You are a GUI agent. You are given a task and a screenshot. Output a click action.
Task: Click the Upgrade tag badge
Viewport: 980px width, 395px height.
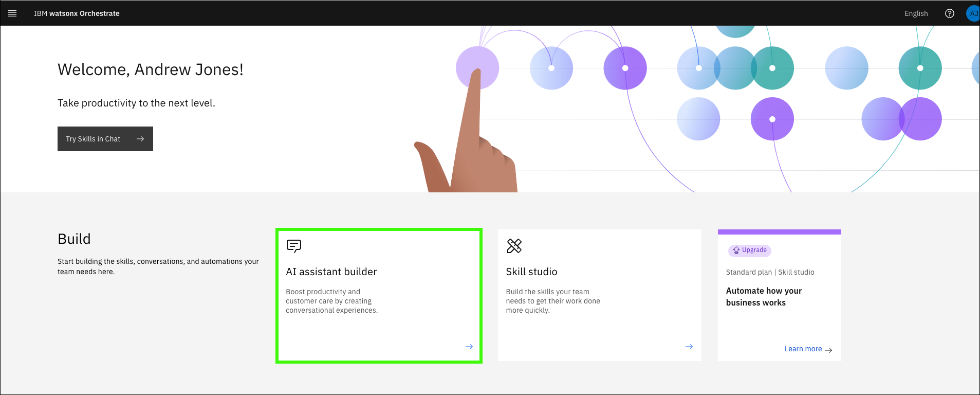[x=749, y=250]
